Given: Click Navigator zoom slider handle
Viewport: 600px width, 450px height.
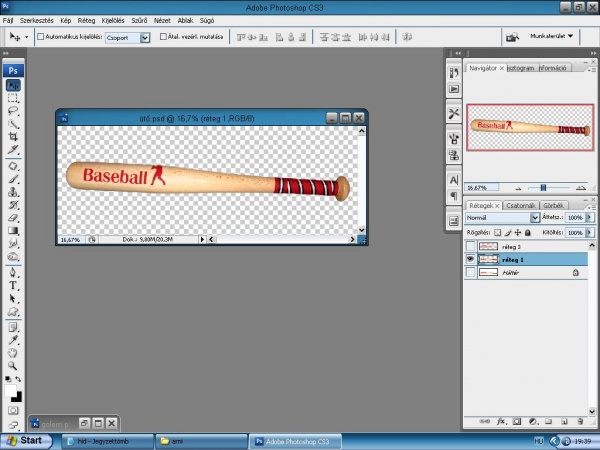Looking at the screenshot, I should click(x=543, y=188).
